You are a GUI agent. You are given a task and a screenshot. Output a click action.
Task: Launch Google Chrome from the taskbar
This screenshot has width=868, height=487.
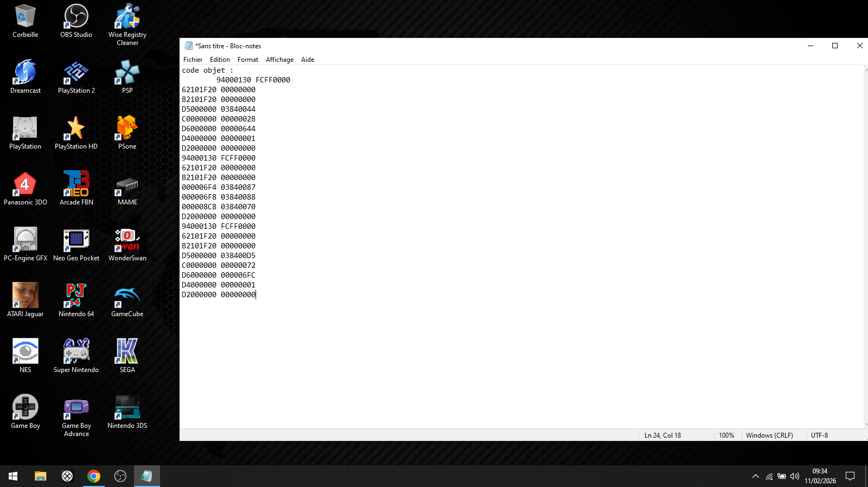(x=94, y=476)
